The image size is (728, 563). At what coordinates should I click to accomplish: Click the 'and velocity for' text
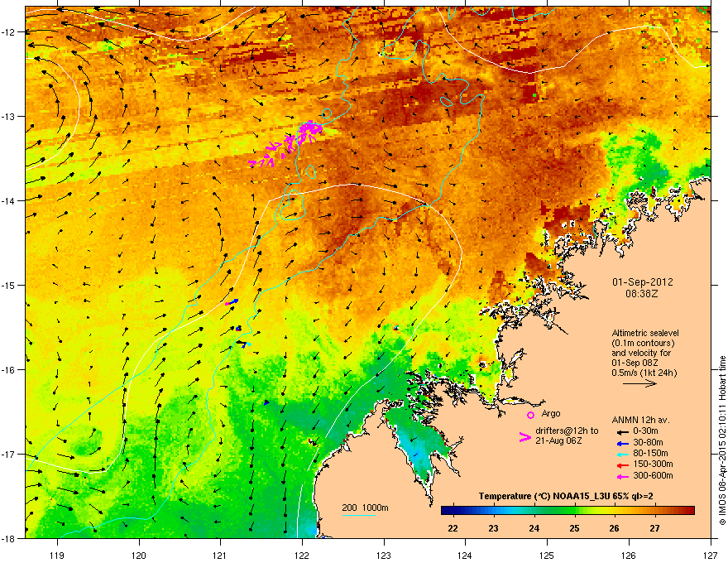tap(641, 353)
